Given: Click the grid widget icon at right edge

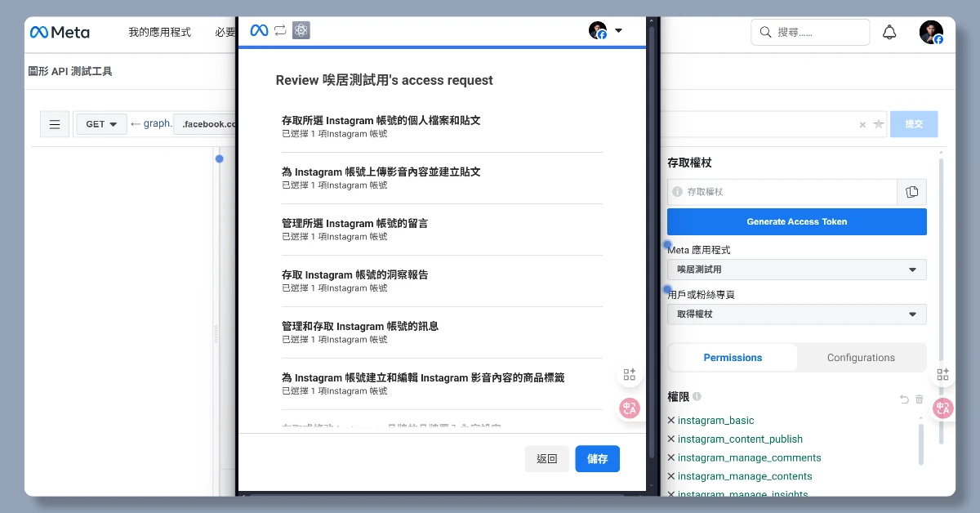Looking at the screenshot, I should pos(943,374).
